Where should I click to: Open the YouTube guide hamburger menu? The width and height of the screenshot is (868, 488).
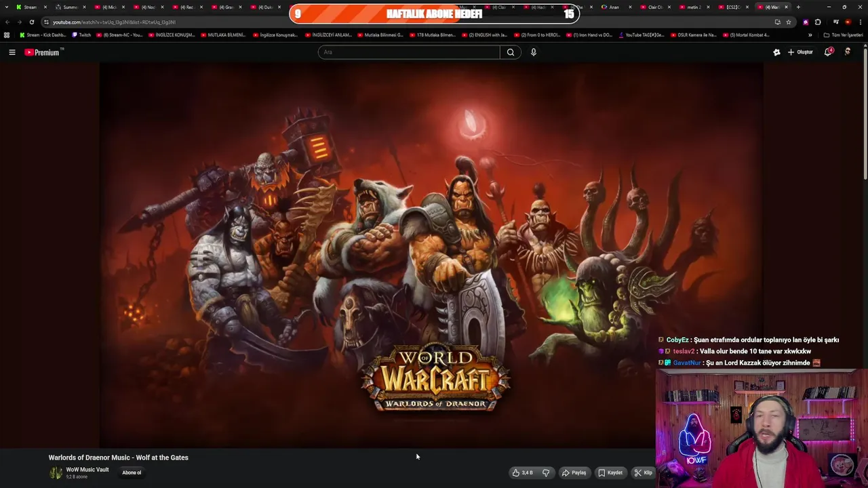coord(12,52)
